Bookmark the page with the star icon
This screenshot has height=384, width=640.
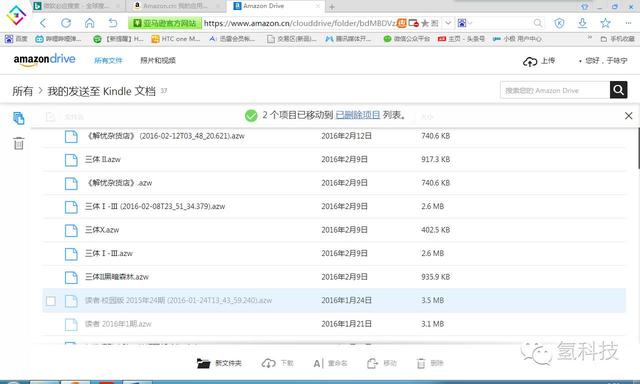tap(605, 23)
